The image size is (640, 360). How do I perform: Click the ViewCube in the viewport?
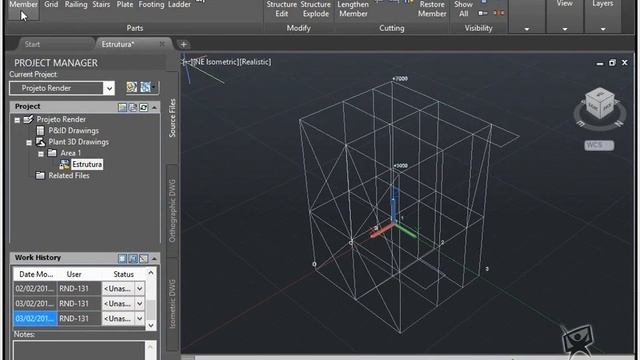click(600, 104)
